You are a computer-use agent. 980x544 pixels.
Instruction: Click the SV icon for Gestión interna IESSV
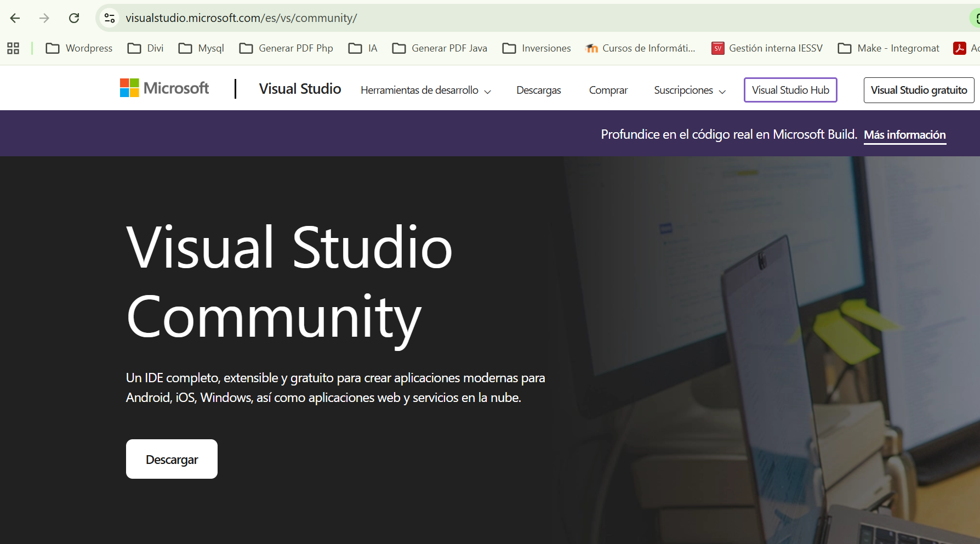(717, 48)
